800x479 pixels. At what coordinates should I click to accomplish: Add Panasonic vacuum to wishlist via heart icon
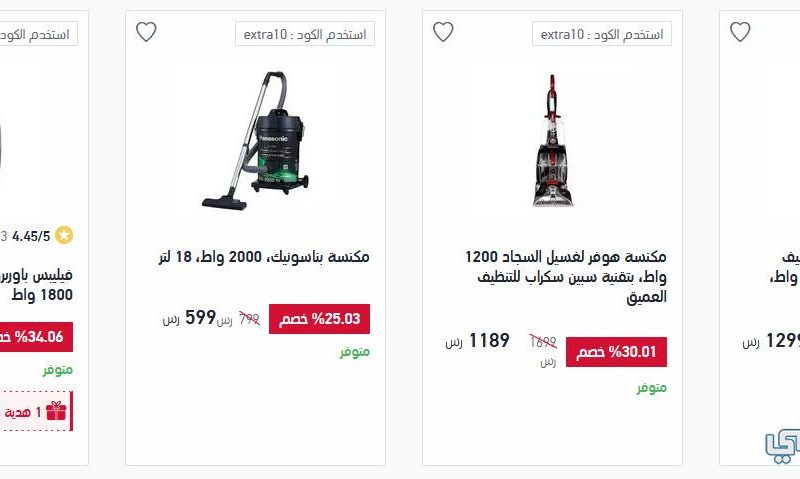pos(146,32)
